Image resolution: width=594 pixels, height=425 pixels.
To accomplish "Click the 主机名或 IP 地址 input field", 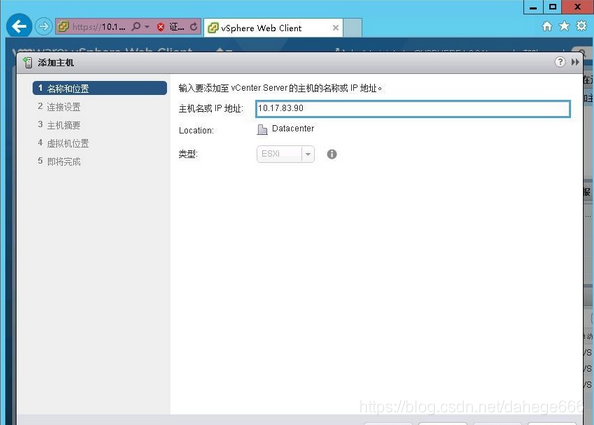I will (413, 109).
